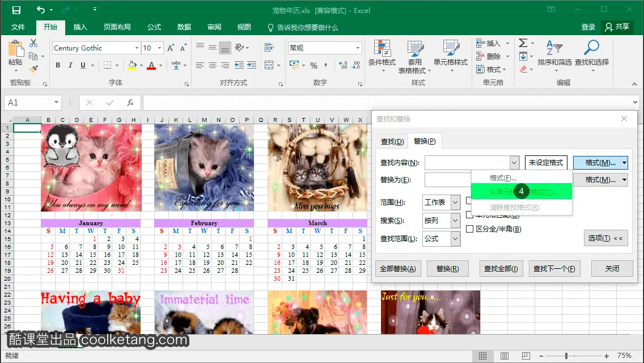Open the font size dropdown
The width and height of the screenshot is (644, 363).
(x=160, y=48)
